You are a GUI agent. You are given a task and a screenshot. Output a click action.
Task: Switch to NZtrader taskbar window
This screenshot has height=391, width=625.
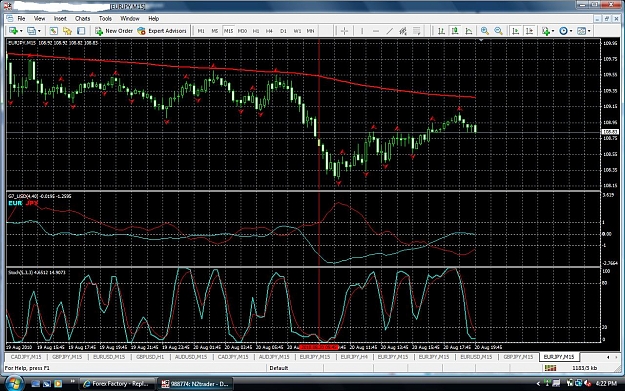(x=195, y=384)
